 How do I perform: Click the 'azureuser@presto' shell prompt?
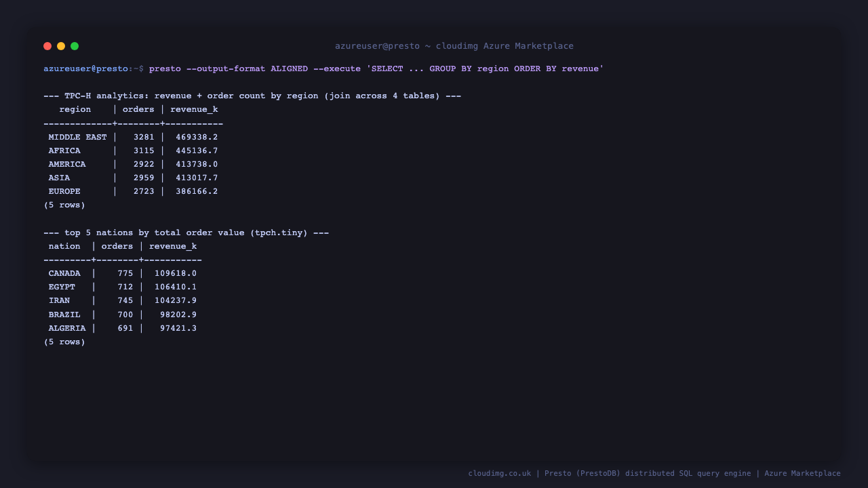tap(86, 68)
